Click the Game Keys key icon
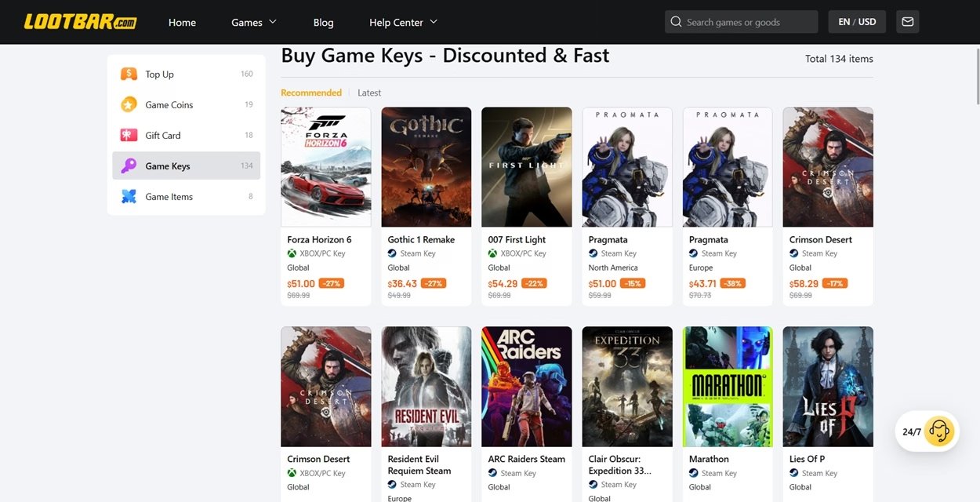This screenshot has width=980, height=502. pos(129,166)
